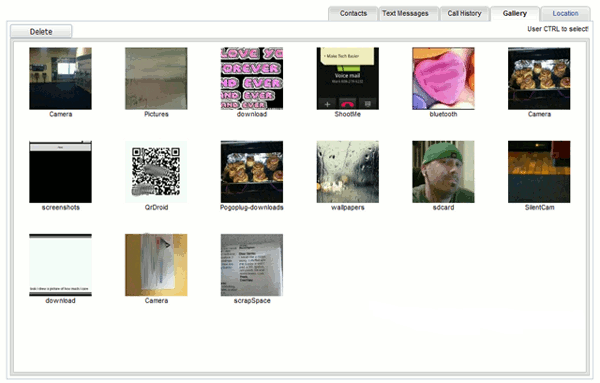The image size is (600, 383).
Task: Open the ShootMe voice mail thumbnail
Action: [347, 78]
